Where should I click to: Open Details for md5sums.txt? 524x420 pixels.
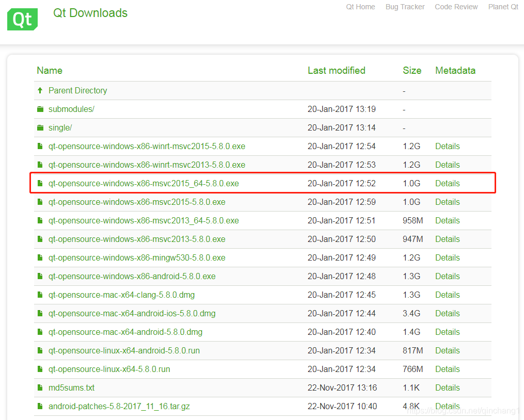tap(447, 387)
